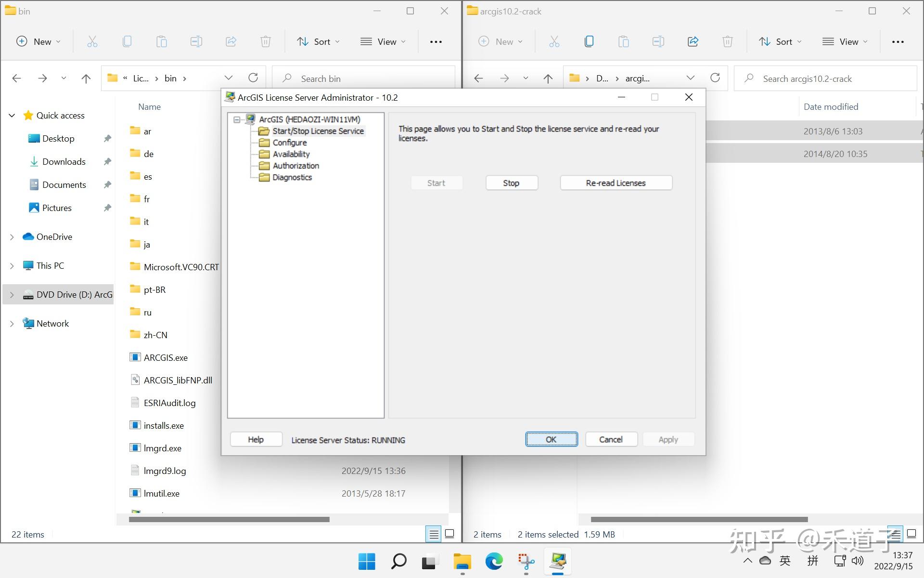The image size is (924, 578).
Task: Expand the OneDrive node
Action: pyautogui.click(x=12, y=237)
